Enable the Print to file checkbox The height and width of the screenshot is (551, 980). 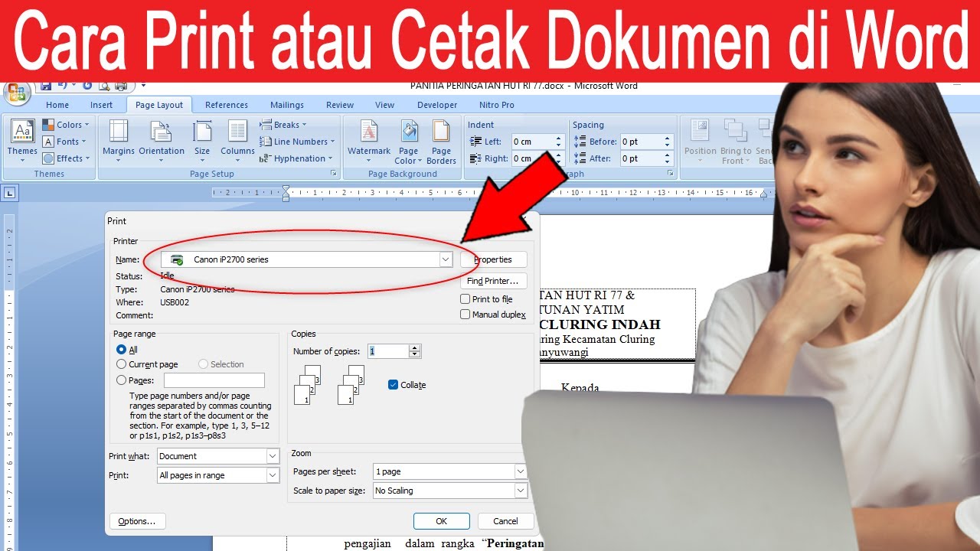click(465, 299)
